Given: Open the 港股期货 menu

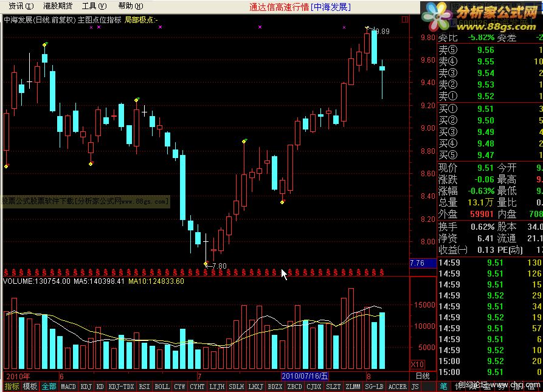Looking at the screenshot, I should [x=58, y=6].
